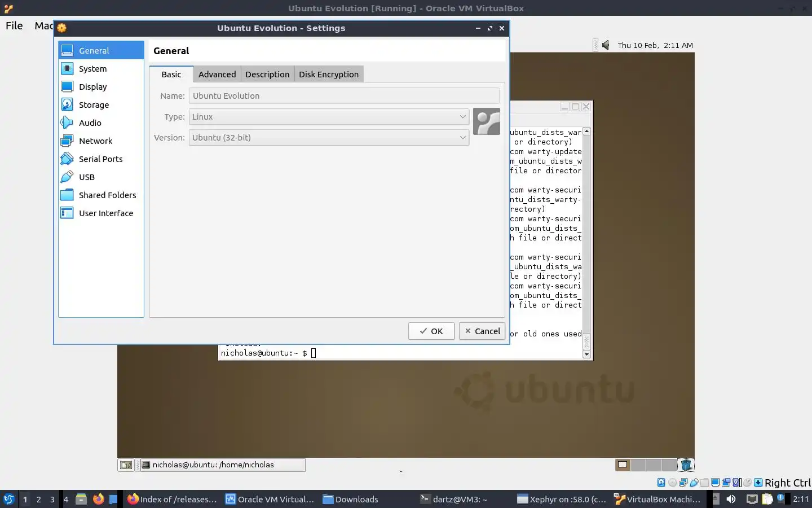Screen dimensions: 812x508
Task: Click the shared folders status bar icon
Action: (704, 483)
